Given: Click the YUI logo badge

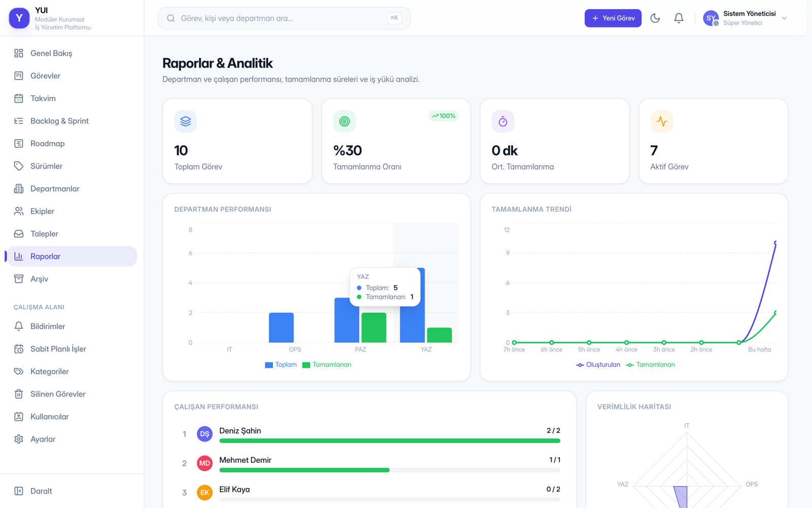Looking at the screenshot, I should (19, 18).
